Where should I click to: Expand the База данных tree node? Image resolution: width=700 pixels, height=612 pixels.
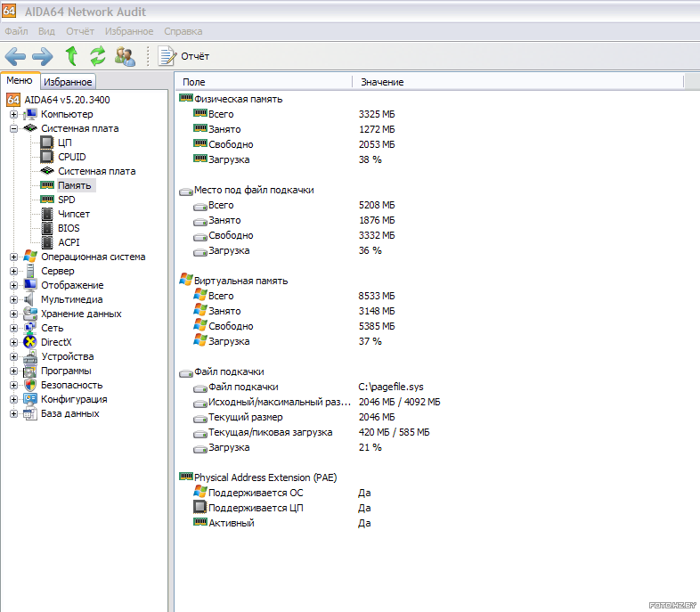point(14,413)
